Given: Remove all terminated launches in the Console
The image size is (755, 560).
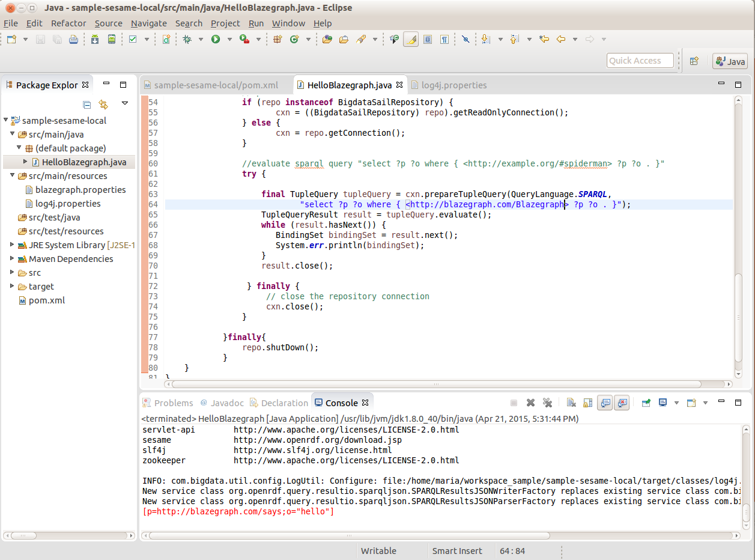Looking at the screenshot, I should point(547,403).
